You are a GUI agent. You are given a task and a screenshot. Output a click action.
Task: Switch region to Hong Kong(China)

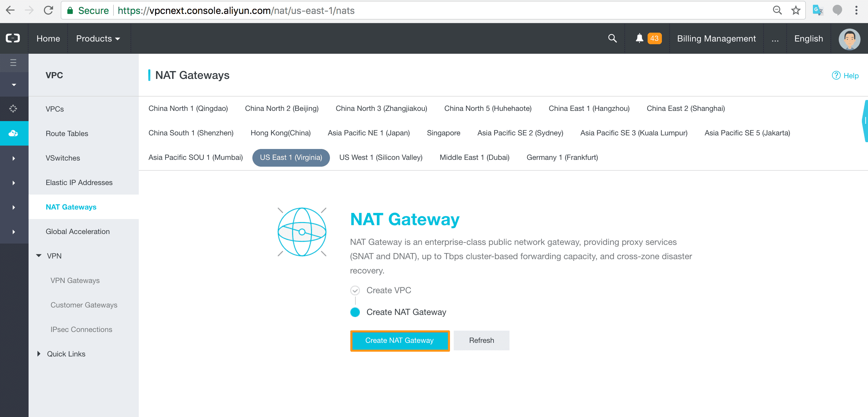pos(281,133)
